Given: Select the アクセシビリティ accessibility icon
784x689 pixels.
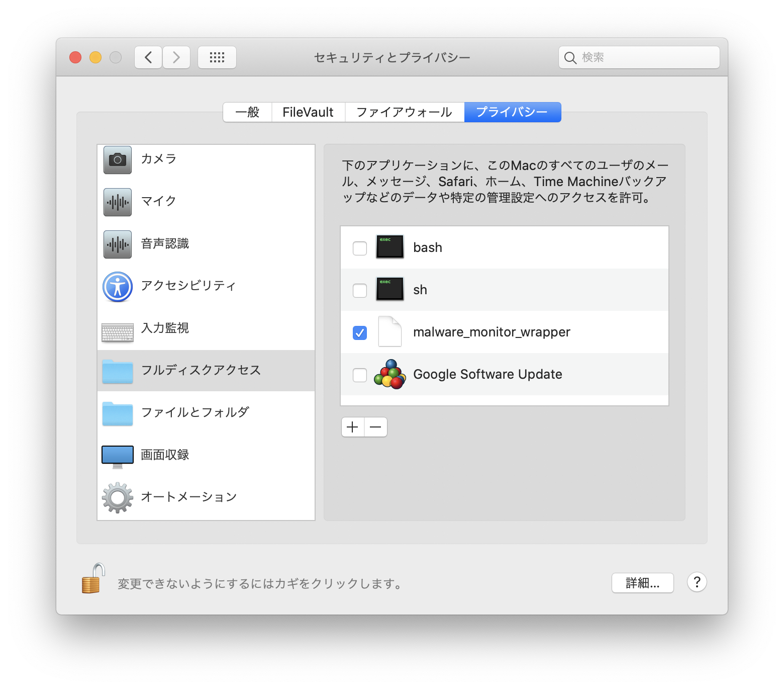Looking at the screenshot, I should tap(118, 287).
